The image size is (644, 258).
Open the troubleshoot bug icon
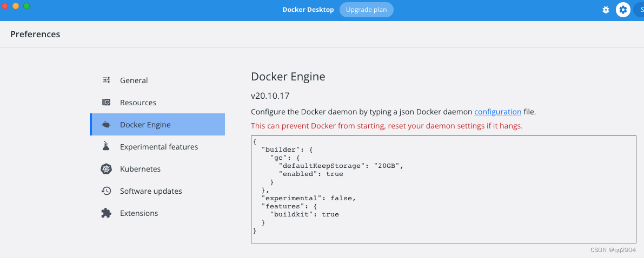[x=606, y=10]
